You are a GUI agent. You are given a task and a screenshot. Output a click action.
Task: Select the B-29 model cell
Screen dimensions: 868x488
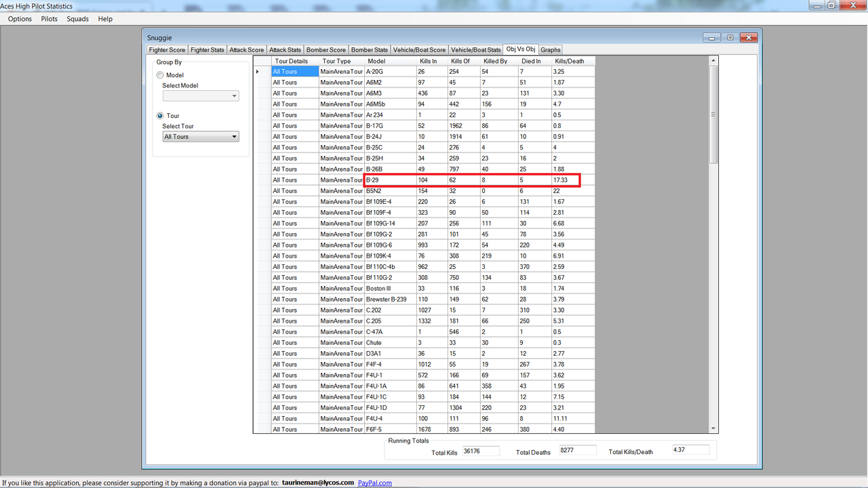click(x=390, y=180)
